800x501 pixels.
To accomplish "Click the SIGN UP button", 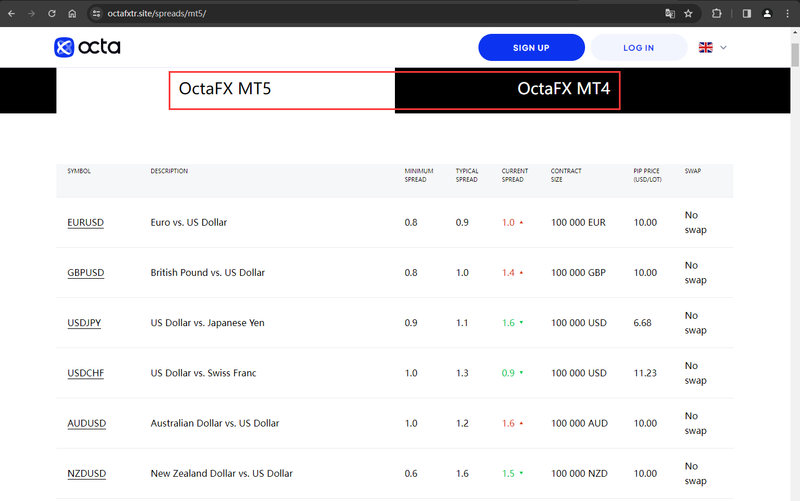I will coord(531,47).
